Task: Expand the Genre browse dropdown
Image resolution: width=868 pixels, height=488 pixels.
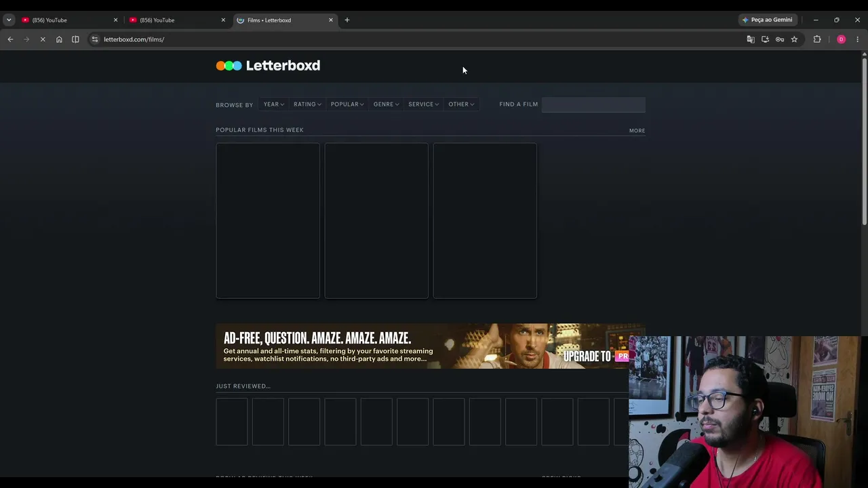Action: [386, 104]
